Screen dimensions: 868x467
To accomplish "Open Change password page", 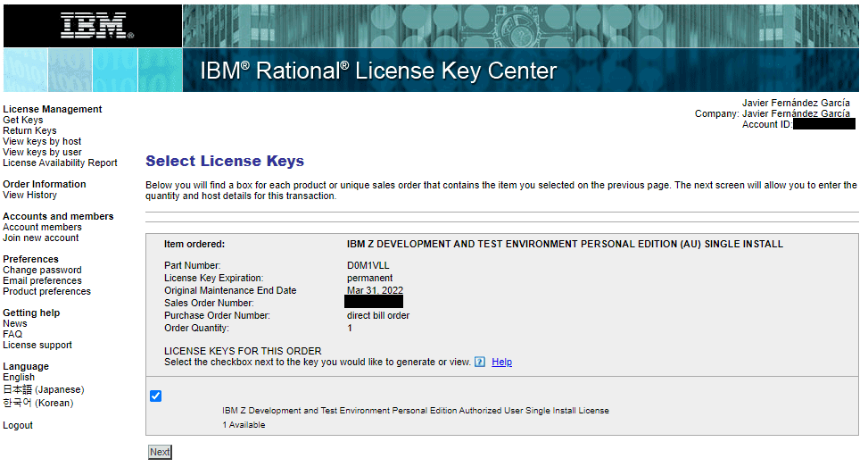I will (x=42, y=270).
